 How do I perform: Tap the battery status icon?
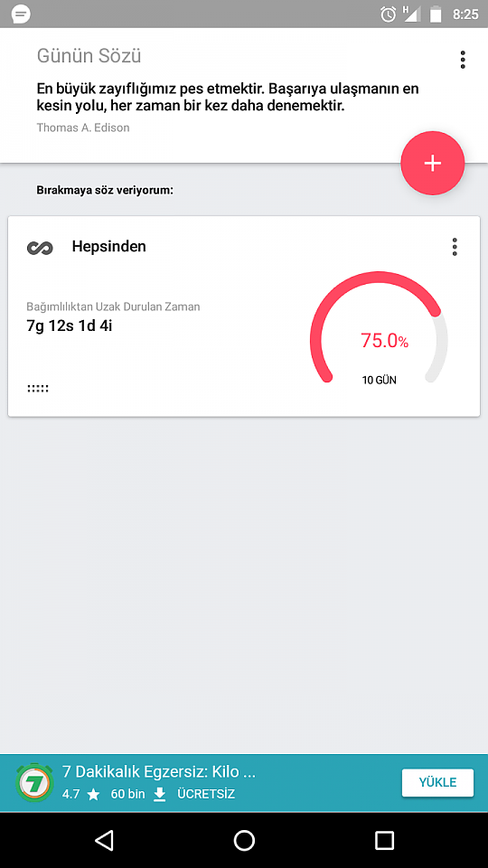[436, 14]
